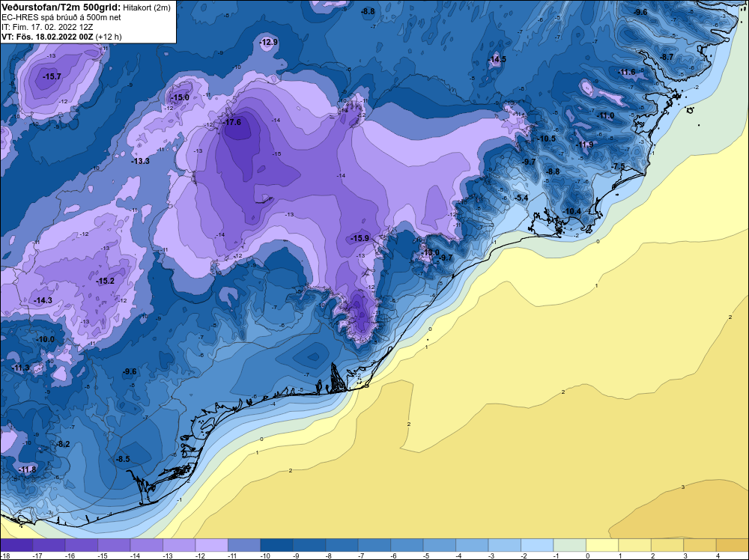Image resolution: width=749 pixels, height=560 pixels.
Task: Click the valid time 'VT: Fös. 18.02.2022 00Z'
Action: pyautogui.click(x=47, y=37)
